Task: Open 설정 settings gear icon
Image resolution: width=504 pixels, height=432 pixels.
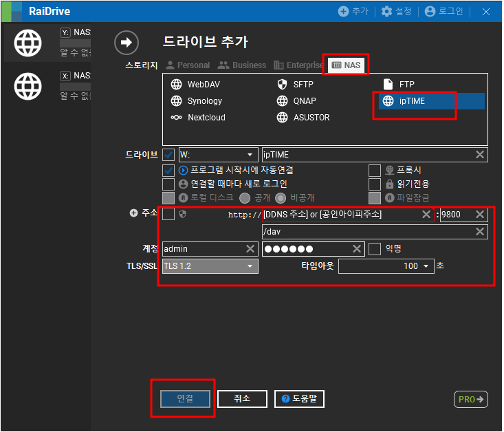Action: [x=387, y=12]
